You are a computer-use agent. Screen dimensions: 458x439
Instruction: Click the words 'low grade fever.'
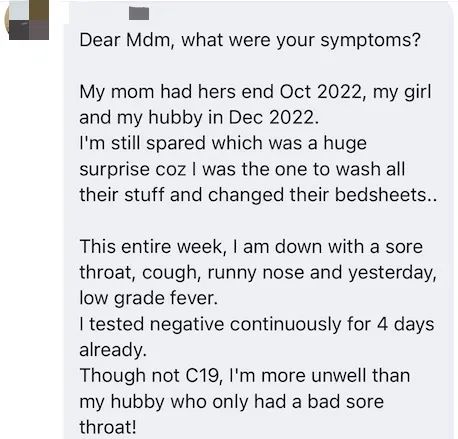[x=148, y=298]
